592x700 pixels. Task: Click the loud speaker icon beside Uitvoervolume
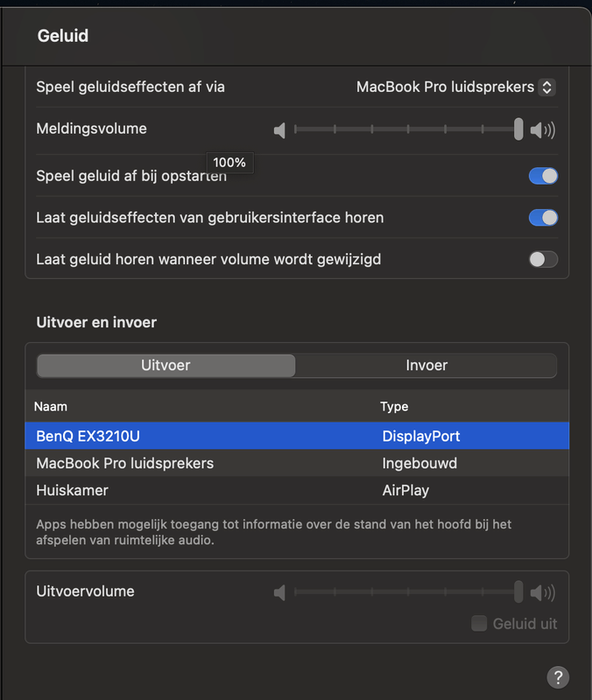coord(543,593)
